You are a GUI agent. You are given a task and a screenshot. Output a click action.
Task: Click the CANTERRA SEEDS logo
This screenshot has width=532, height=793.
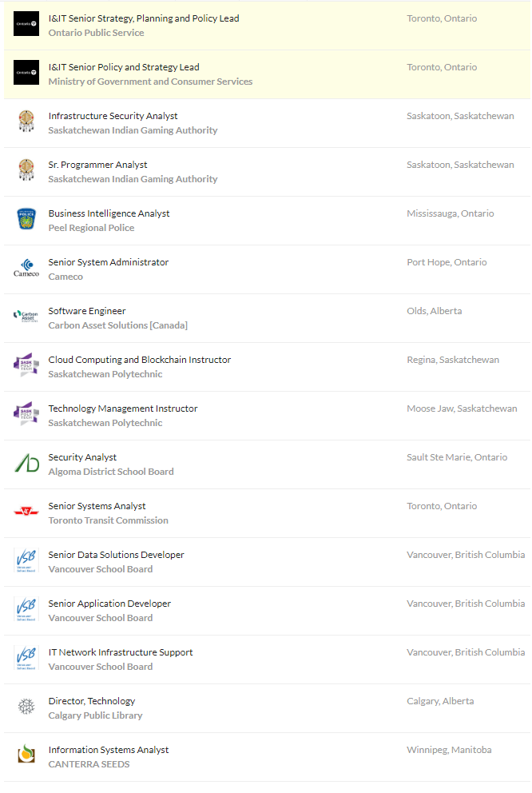(x=26, y=755)
